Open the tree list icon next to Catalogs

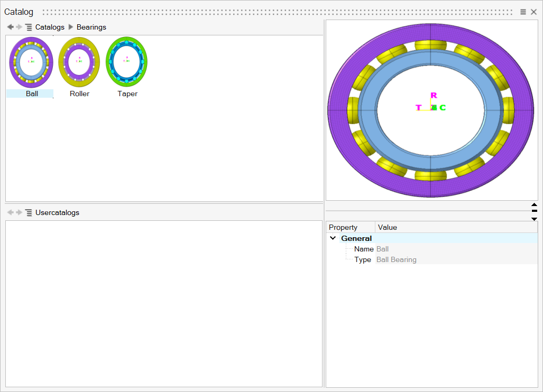click(x=29, y=27)
